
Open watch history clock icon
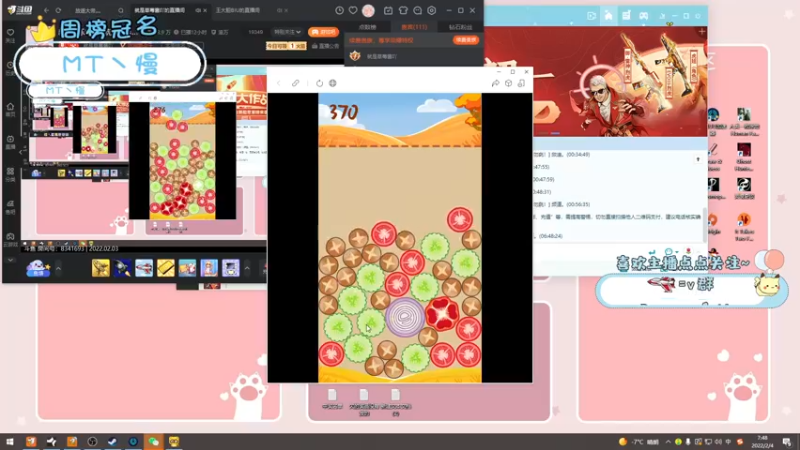[339, 10]
